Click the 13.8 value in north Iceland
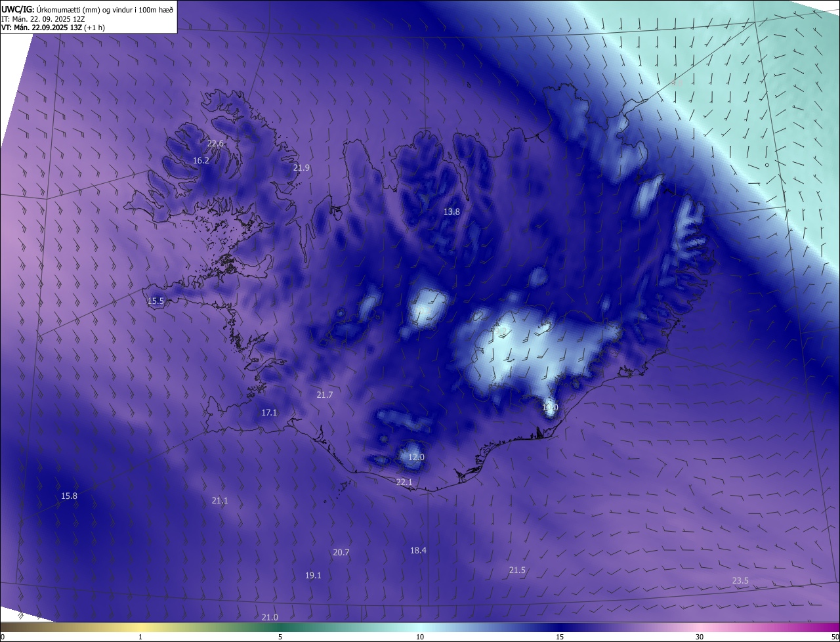Image resolution: width=840 pixels, height=642 pixels. click(451, 211)
